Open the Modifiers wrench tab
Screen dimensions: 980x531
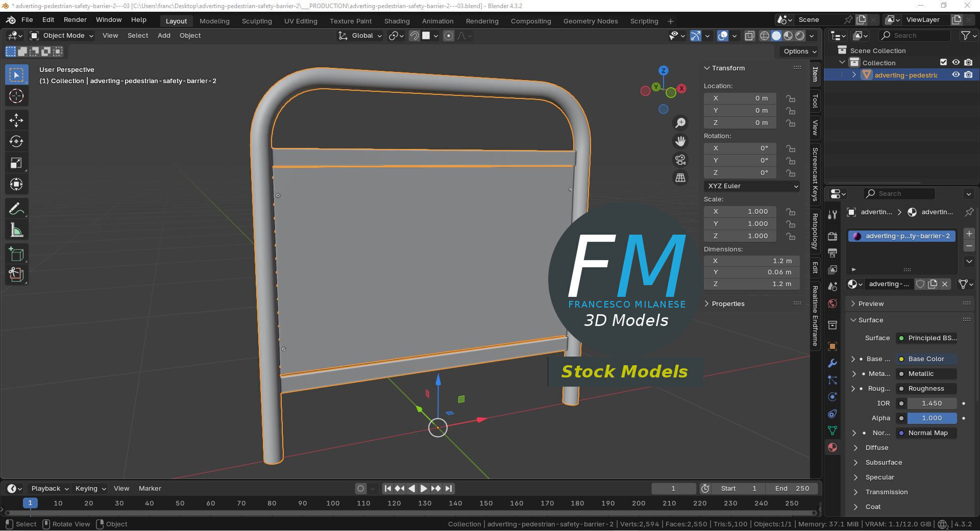coord(832,363)
